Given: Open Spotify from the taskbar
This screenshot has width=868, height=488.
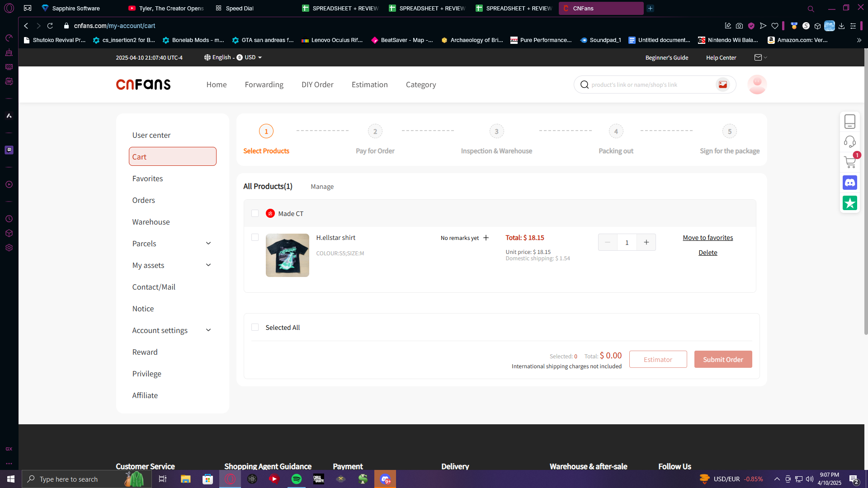Looking at the screenshot, I should (x=297, y=479).
